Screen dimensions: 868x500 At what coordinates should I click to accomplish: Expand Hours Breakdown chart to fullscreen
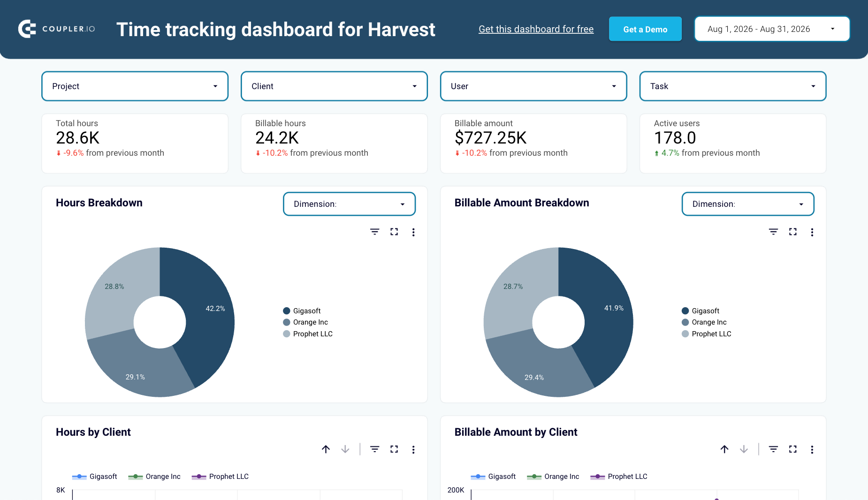pyautogui.click(x=394, y=232)
